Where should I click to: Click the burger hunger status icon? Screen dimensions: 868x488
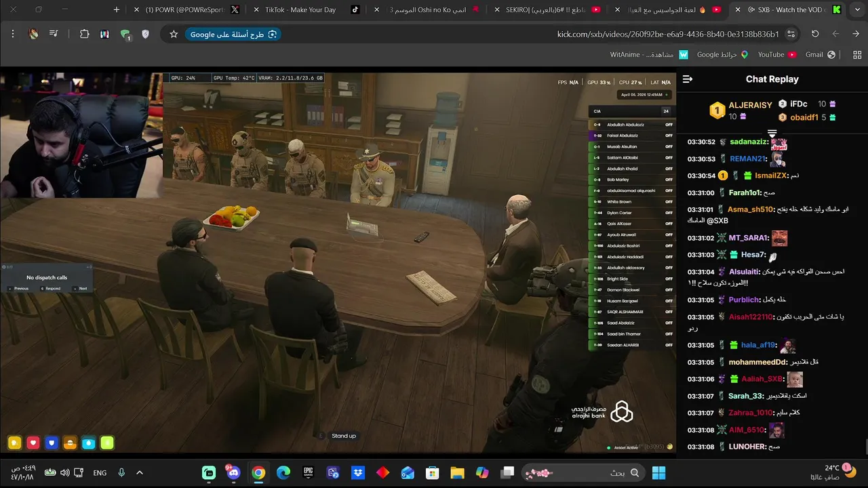click(x=70, y=443)
